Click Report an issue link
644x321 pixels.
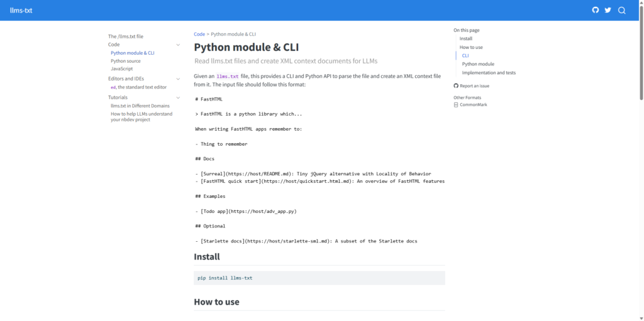click(x=474, y=86)
